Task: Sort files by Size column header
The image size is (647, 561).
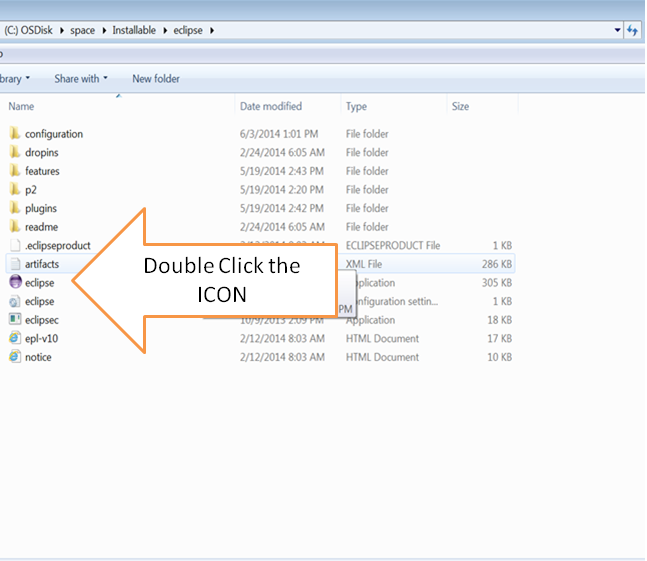Action: pos(460,106)
